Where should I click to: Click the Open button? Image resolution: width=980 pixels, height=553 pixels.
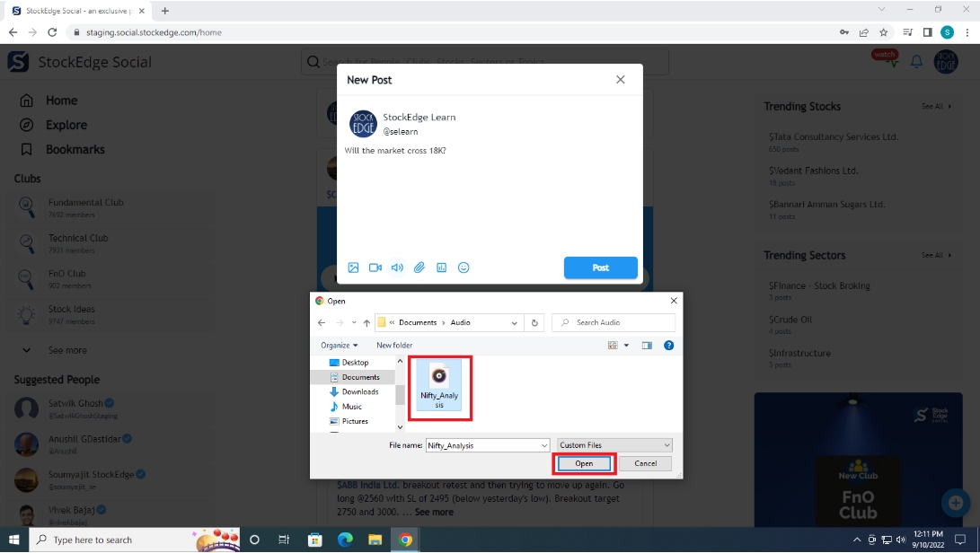[x=584, y=463]
